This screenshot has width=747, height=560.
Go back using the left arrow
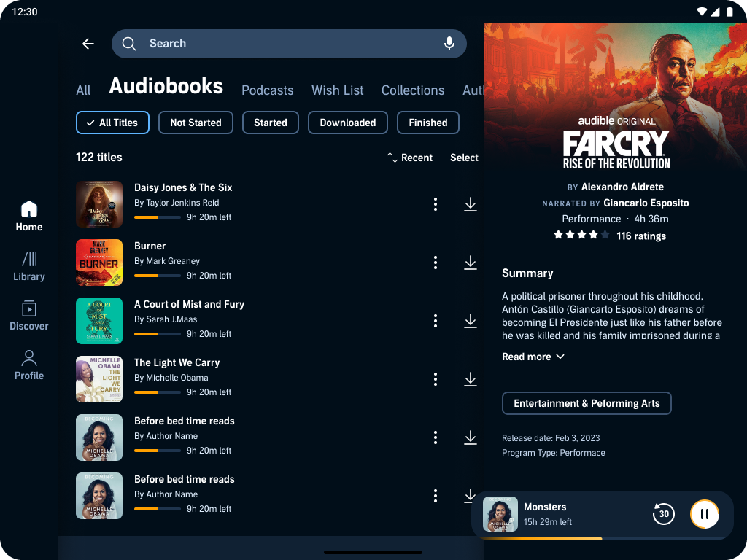point(88,44)
